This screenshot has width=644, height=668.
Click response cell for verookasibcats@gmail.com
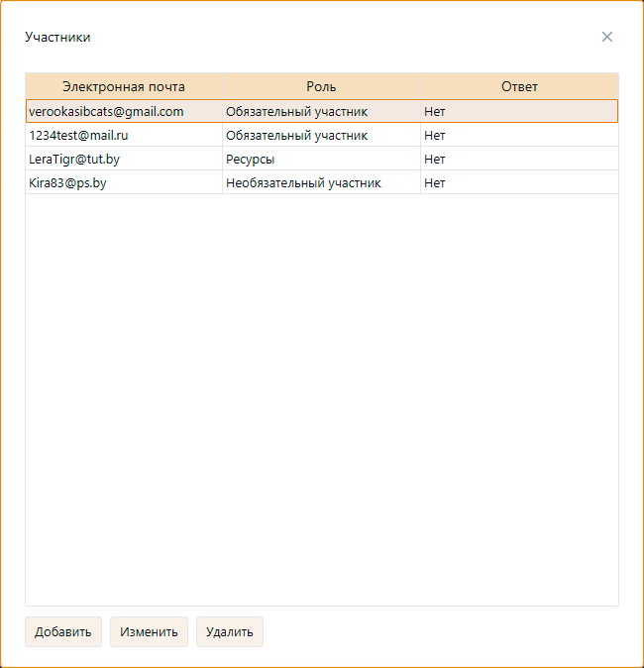pyautogui.click(x=435, y=111)
